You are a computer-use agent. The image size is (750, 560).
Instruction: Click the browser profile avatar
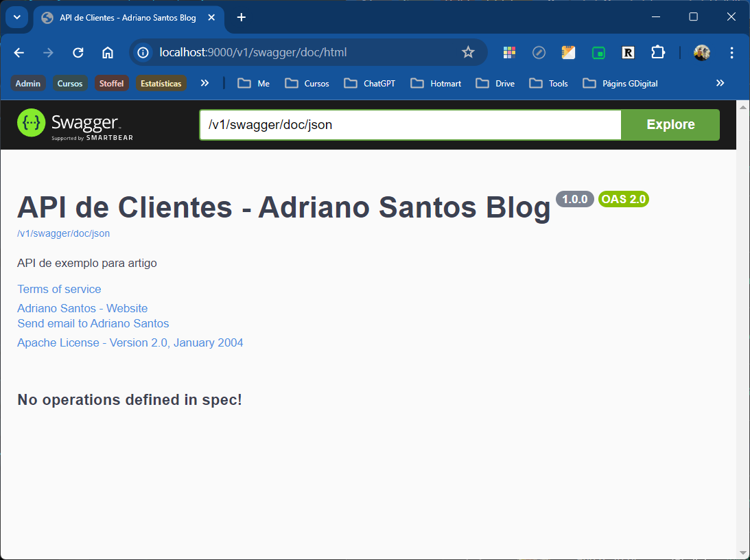tap(701, 52)
